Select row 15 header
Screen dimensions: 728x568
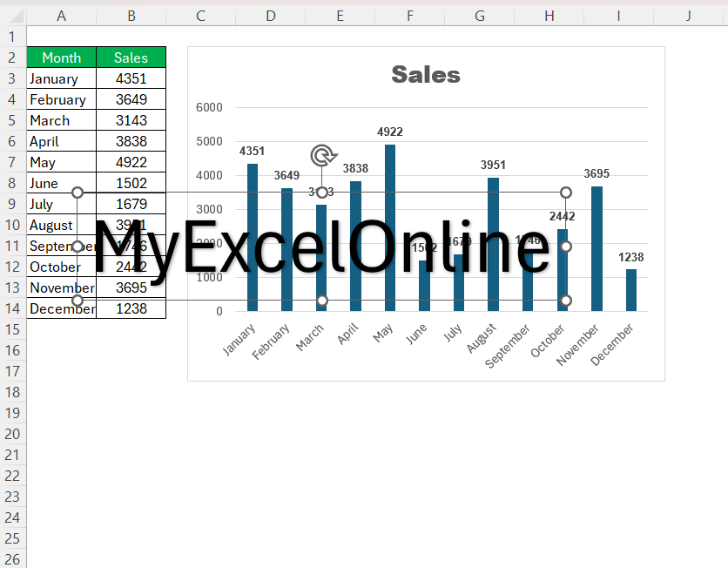point(12,329)
